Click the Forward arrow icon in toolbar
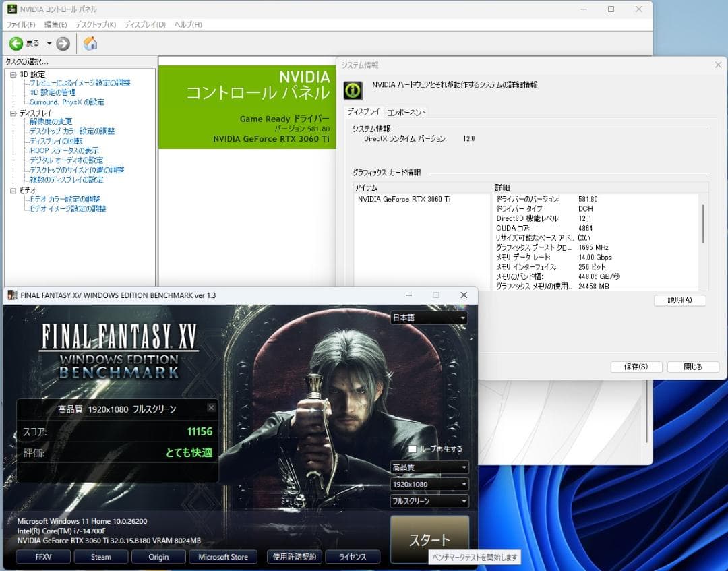 pos(63,44)
